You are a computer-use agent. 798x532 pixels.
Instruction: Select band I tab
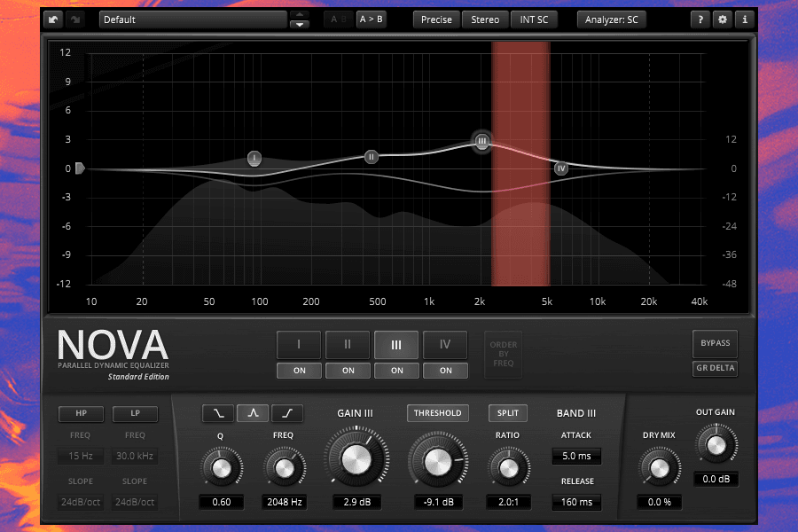pos(299,345)
